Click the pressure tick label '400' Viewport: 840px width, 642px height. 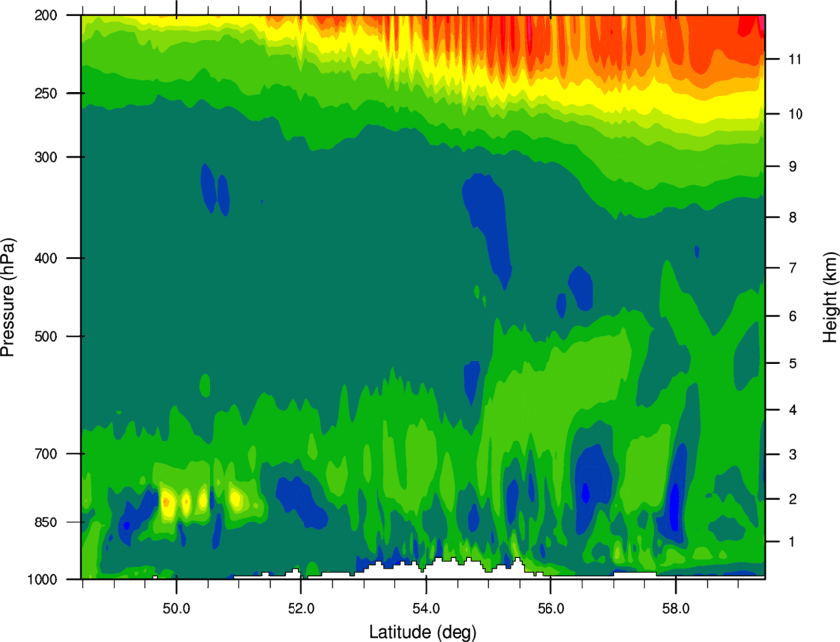point(46,258)
